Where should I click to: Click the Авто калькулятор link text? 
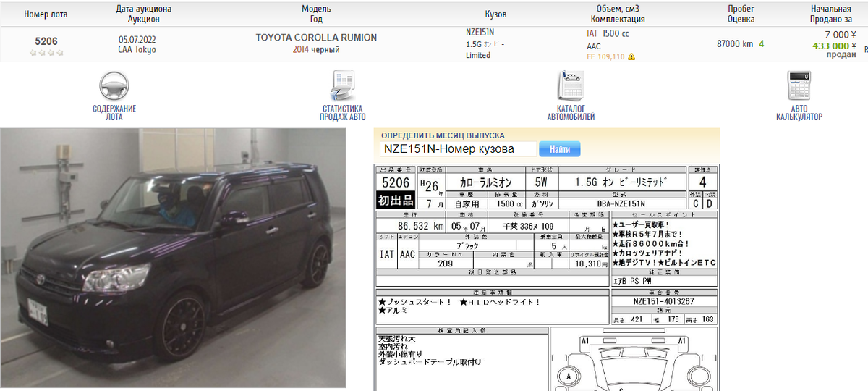click(799, 113)
